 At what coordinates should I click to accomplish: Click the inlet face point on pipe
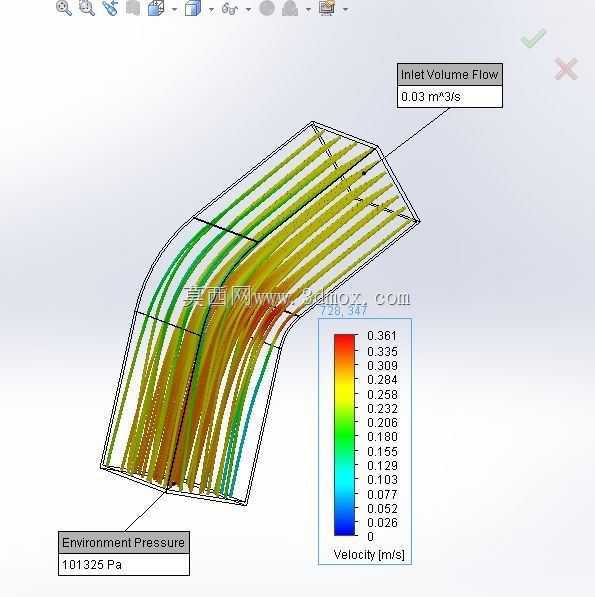[364, 173]
